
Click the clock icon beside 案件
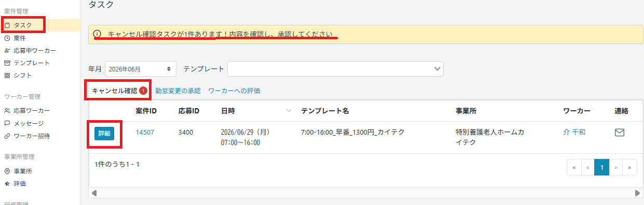click(7, 38)
